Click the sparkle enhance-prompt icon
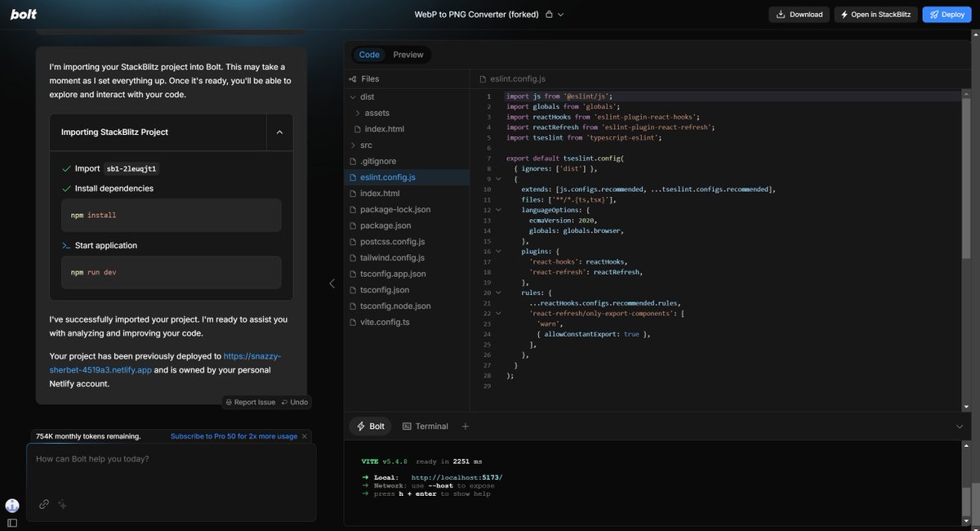 click(x=62, y=504)
